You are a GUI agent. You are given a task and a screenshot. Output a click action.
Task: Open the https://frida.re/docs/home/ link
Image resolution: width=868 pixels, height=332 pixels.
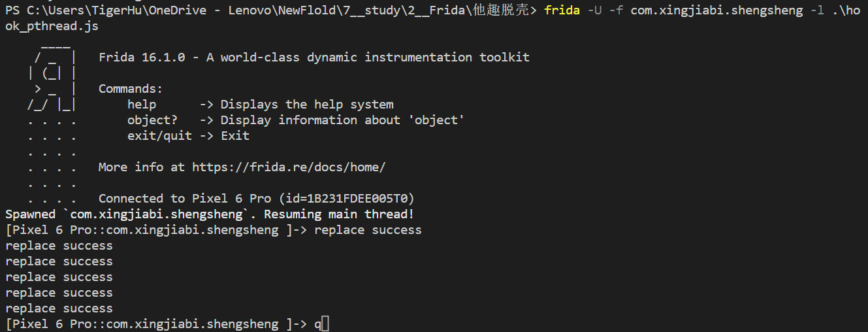tap(289, 167)
